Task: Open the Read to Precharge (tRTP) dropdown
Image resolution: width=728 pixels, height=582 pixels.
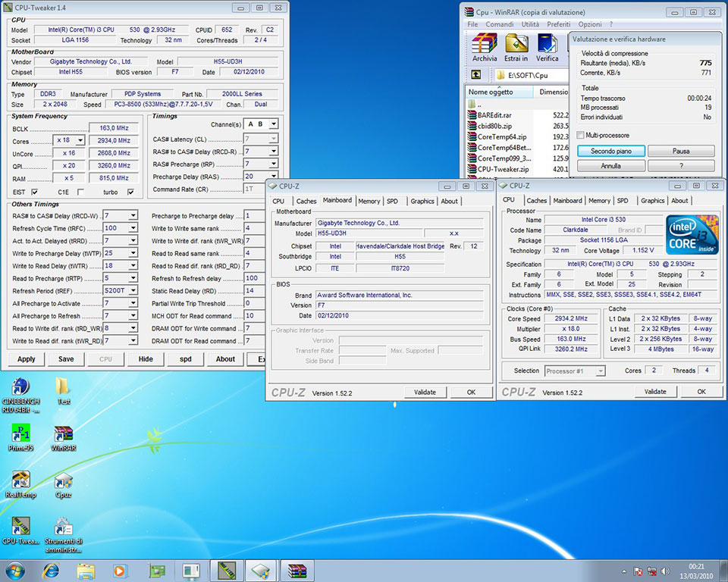Action: pos(133,278)
